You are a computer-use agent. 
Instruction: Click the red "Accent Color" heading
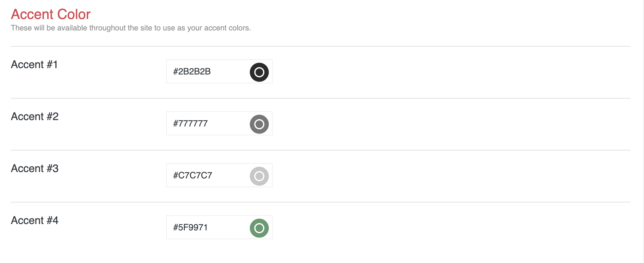(51, 15)
